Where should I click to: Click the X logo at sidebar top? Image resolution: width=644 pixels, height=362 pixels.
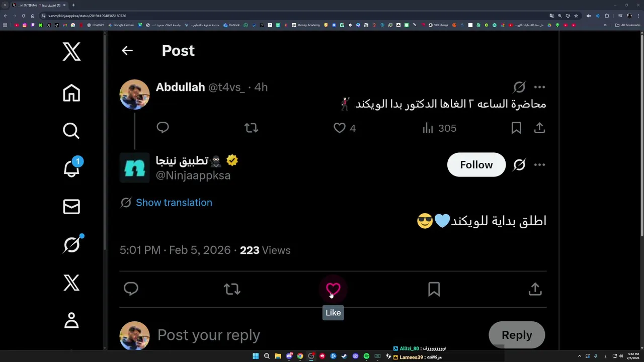click(71, 51)
